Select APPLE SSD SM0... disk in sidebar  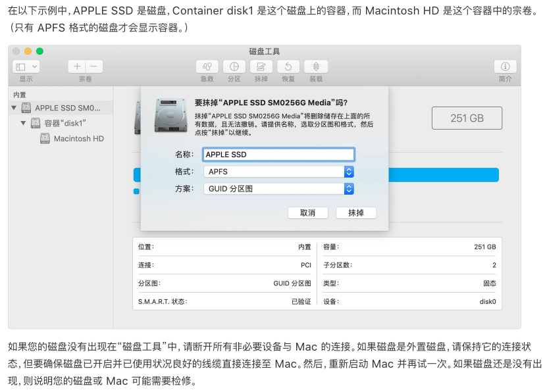pyautogui.click(x=68, y=107)
